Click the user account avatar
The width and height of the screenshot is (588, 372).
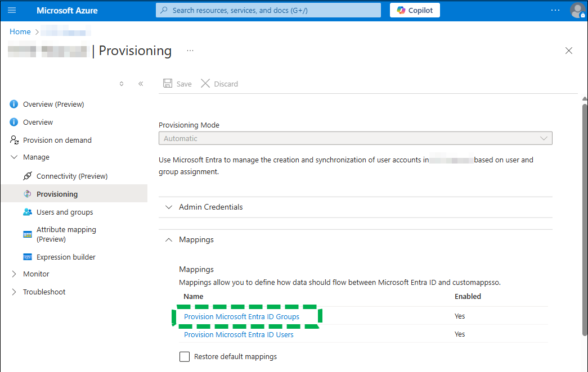point(577,10)
